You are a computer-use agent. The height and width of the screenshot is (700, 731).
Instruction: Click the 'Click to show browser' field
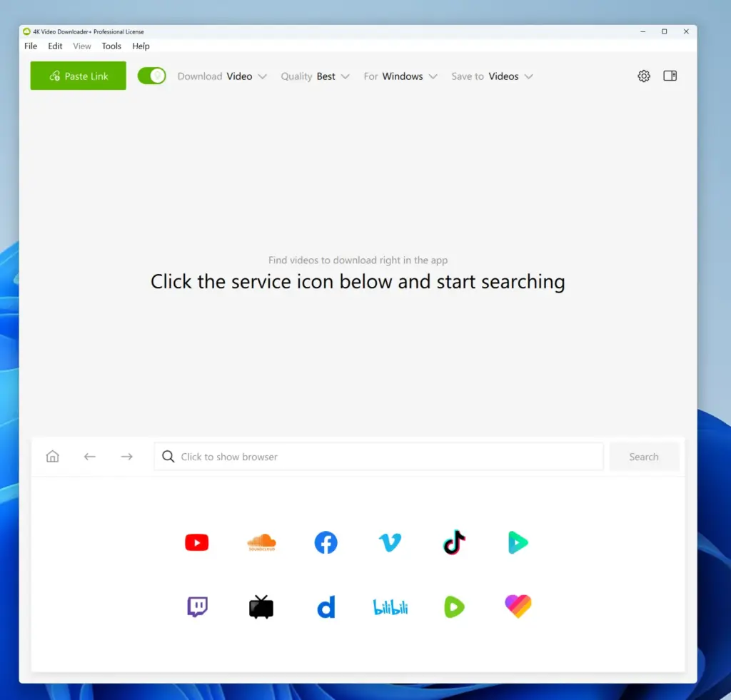378,457
